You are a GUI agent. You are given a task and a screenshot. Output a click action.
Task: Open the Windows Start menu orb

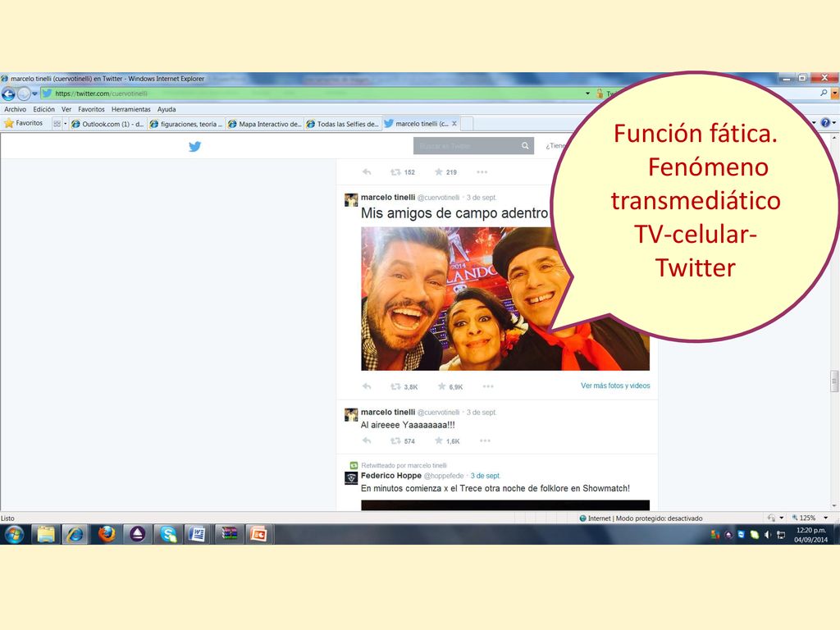point(15,534)
